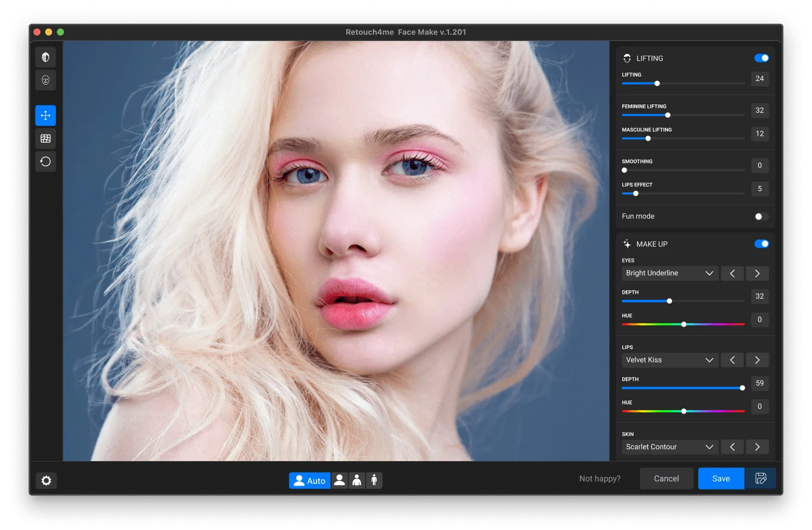The width and height of the screenshot is (812, 530).
Task: Disable the LIFTING effect switch
Action: click(x=761, y=57)
